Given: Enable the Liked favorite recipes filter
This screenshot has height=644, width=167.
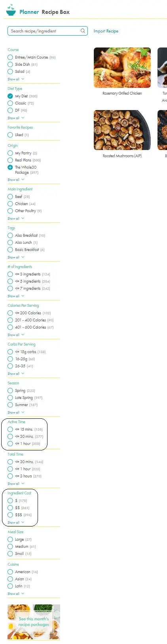Looking at the screenshot, I should pos(18,135).
